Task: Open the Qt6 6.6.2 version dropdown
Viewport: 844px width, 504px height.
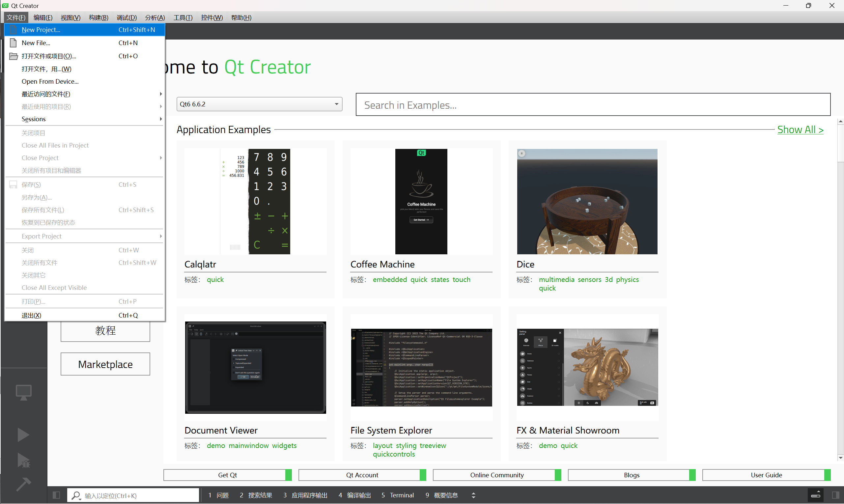Action: tap(259, 104)
